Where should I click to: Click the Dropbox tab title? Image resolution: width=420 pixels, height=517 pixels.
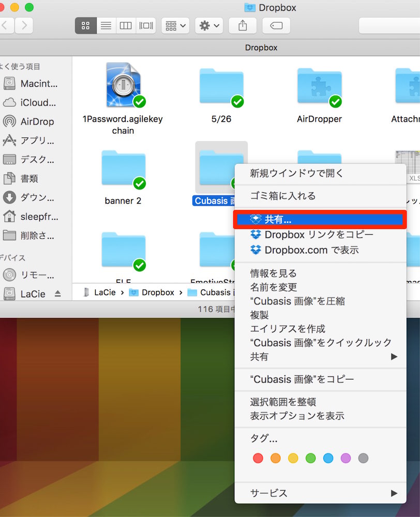click(261, 48)
